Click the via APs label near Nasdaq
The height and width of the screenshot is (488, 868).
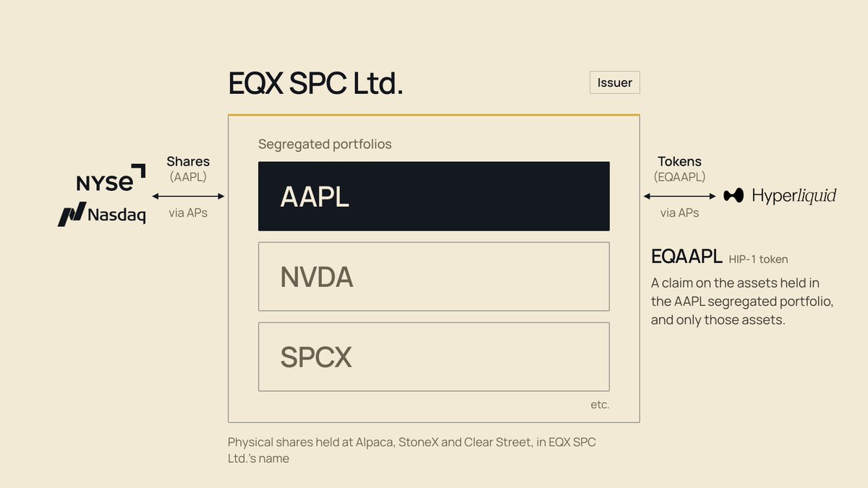[x=188, y=213]
